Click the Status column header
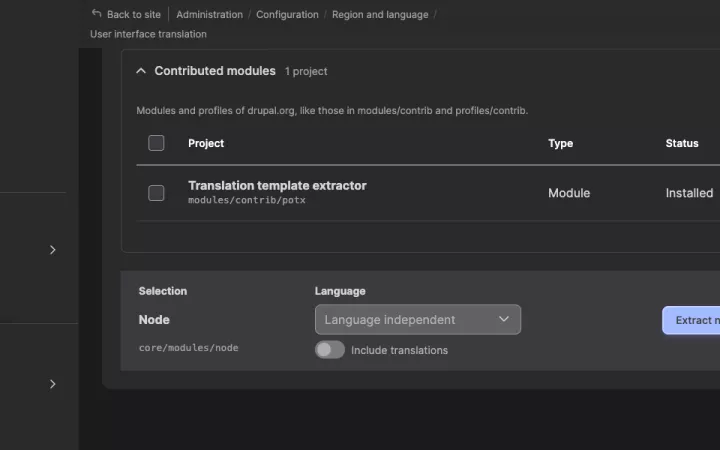The height and width of the screenshot is (450, 720). coord(682,143)
